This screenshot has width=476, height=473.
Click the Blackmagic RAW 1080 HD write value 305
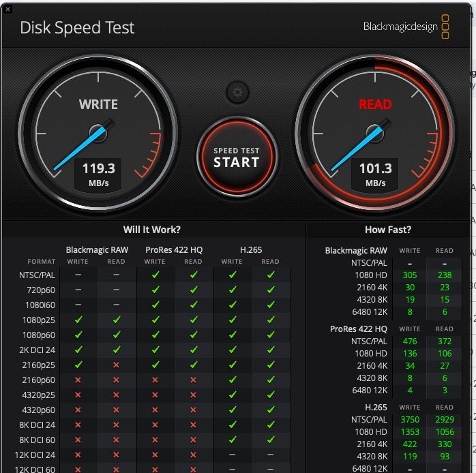(410, 275)
